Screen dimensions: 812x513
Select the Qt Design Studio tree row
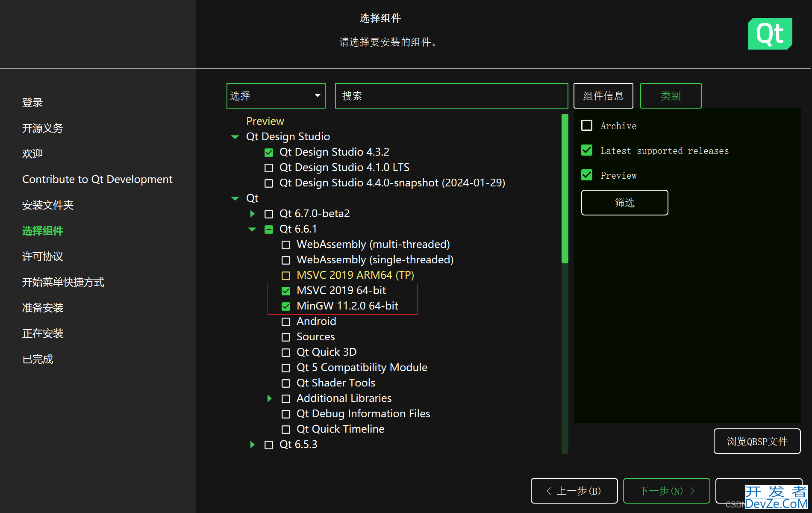(288, 136)
